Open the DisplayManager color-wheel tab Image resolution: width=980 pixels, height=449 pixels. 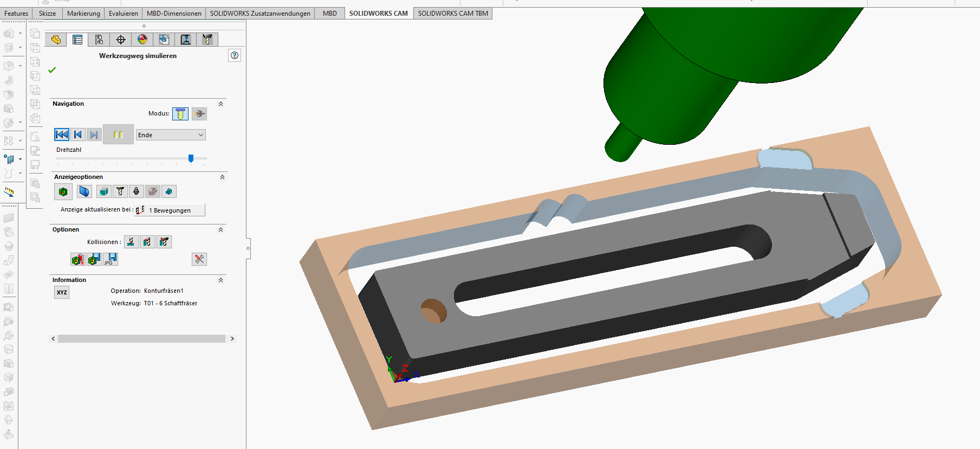coord(142,40)
